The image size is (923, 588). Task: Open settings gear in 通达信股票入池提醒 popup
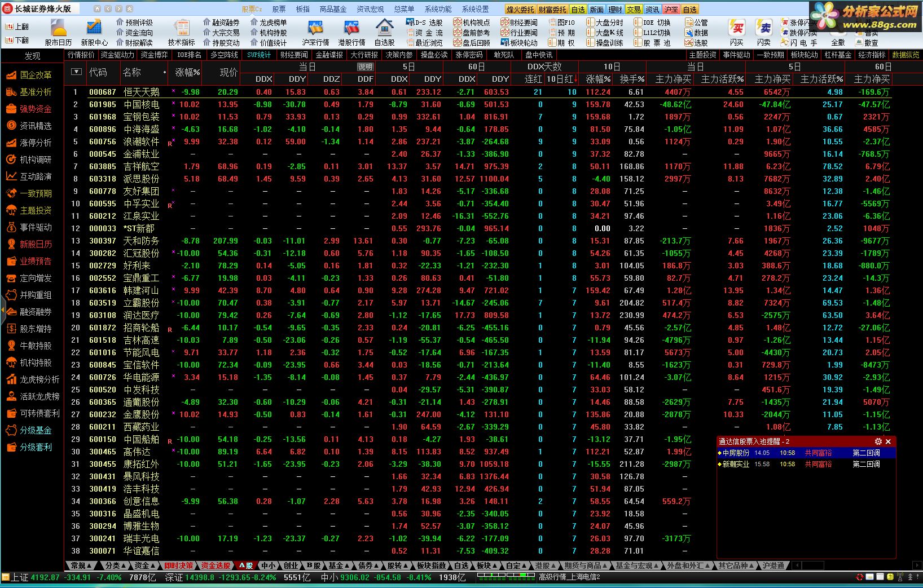(x=878, y=441)
